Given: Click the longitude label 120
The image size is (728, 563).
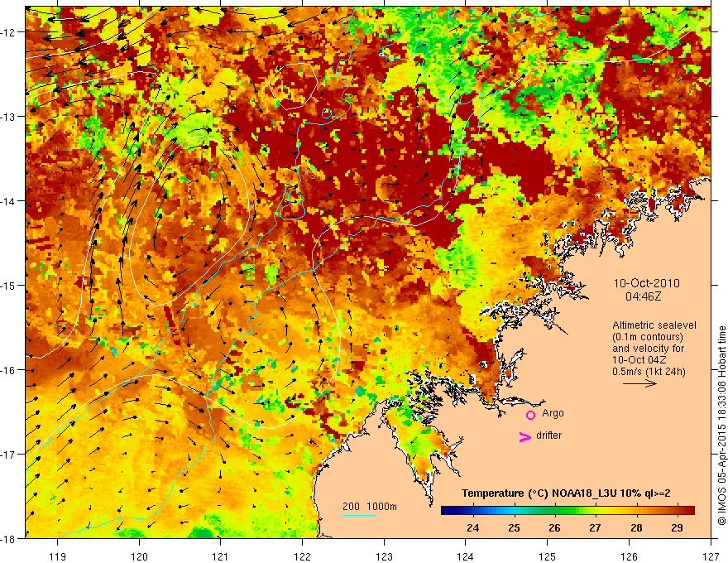Looking at the screenshot, I should 139,557.
